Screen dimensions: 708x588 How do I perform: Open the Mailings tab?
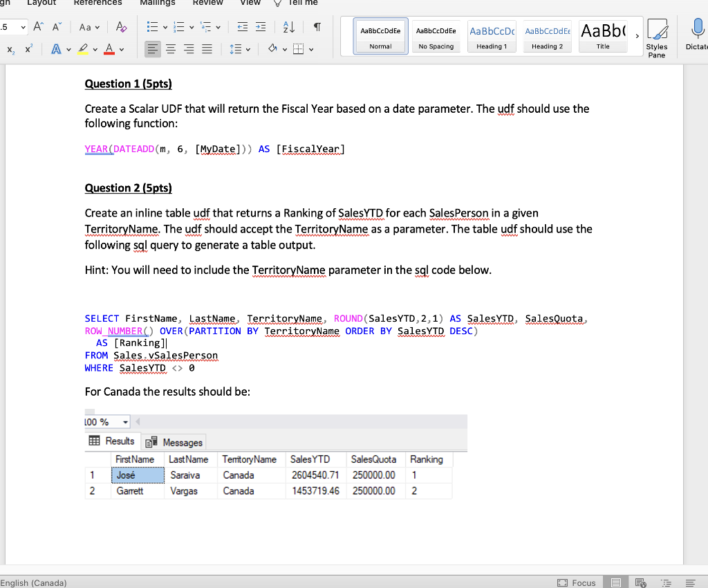coord(158,3)
